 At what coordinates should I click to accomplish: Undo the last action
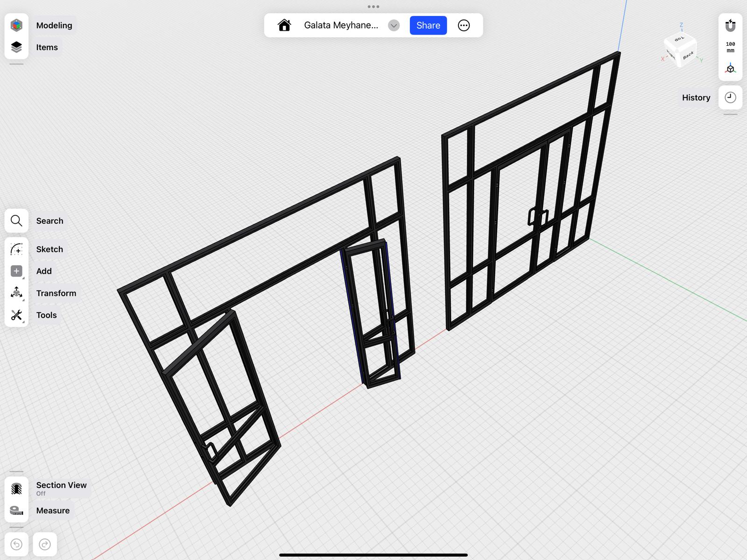click(16, 544)
